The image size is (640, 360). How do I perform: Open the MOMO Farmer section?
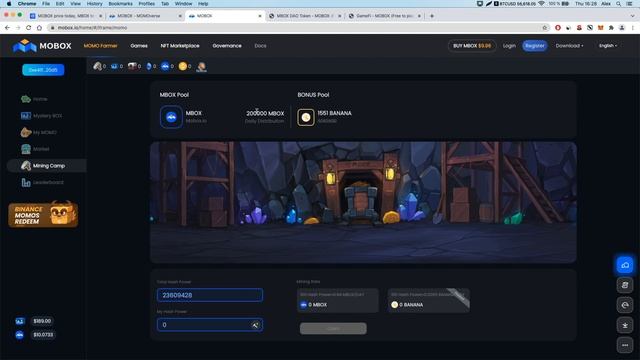(100, 46)
